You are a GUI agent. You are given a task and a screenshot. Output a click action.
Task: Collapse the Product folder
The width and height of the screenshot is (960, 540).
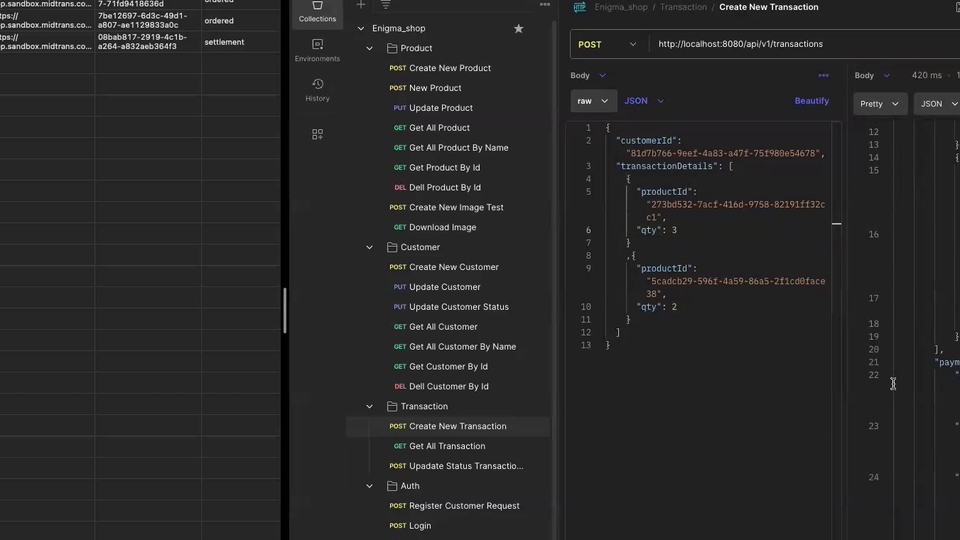point(369,48)
